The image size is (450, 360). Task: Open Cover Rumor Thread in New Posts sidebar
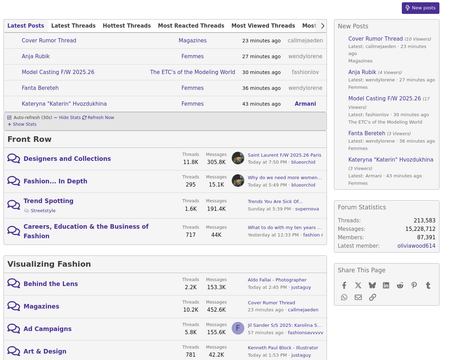point(376,39)
